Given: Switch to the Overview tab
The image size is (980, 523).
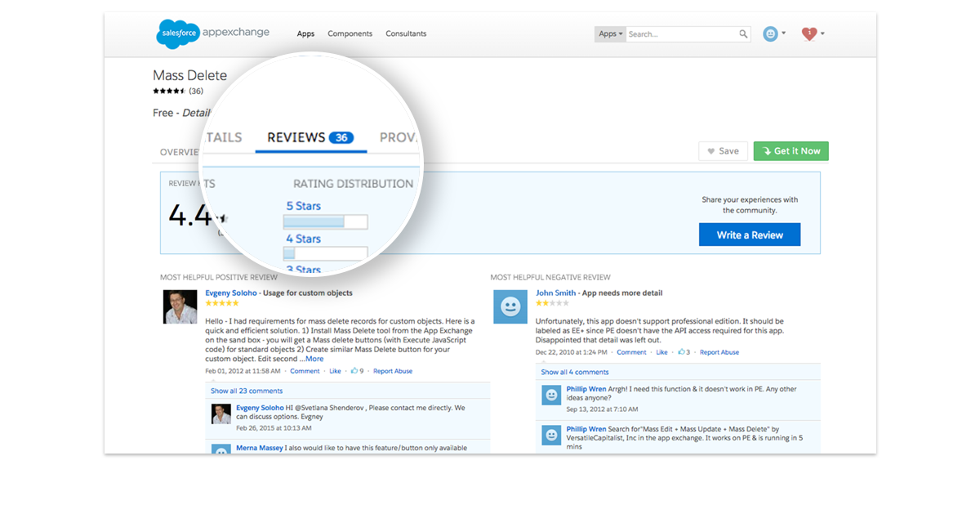Looking at the screenshot, I should [x=180, y=152].
